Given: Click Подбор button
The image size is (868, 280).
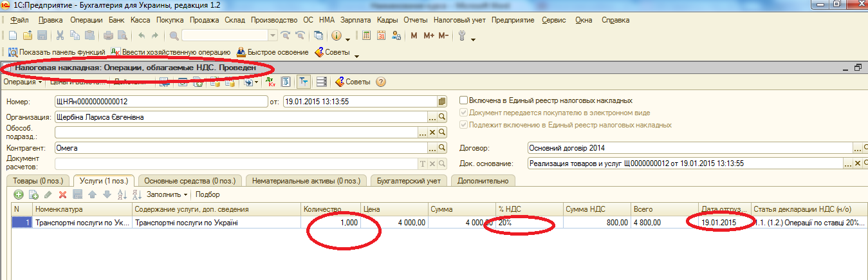Looking at the screenshot, I should [208, 194].
